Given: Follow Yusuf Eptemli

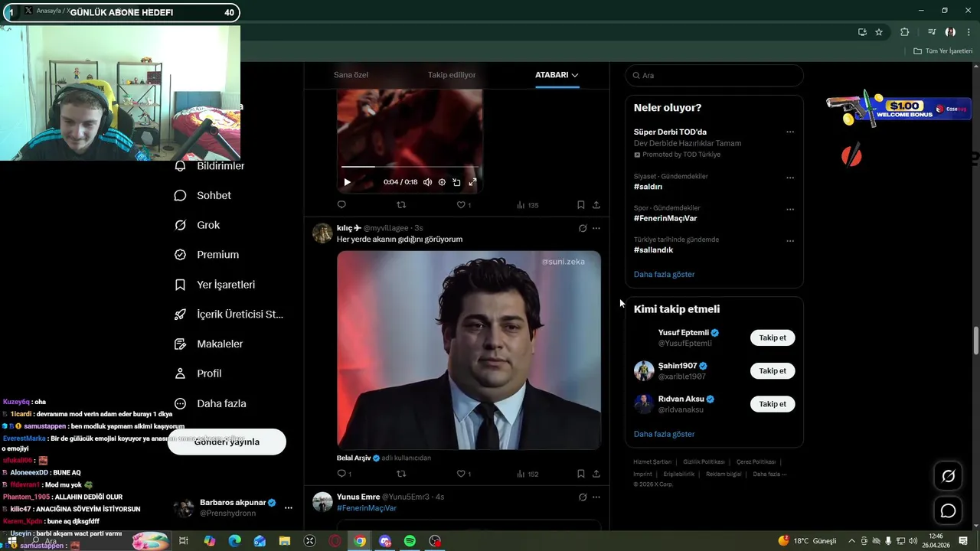Looking at the screenshot, I should point(773,337).
